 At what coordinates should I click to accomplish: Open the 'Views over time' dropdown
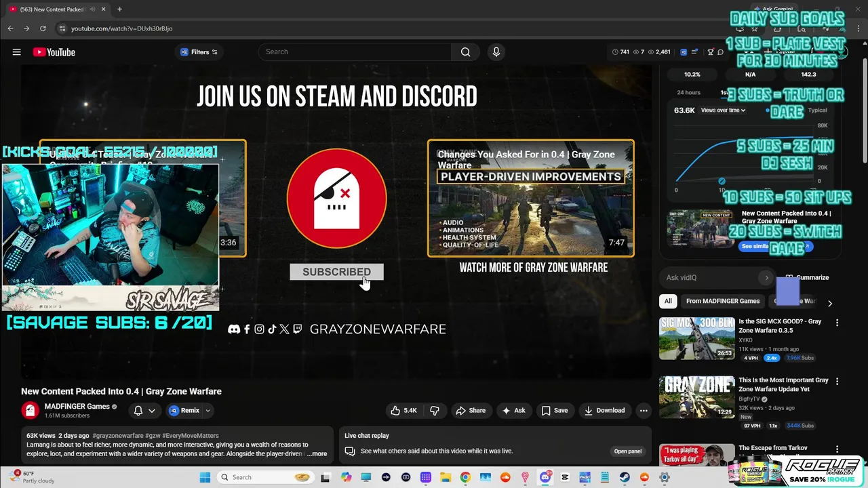click(723, 110)
